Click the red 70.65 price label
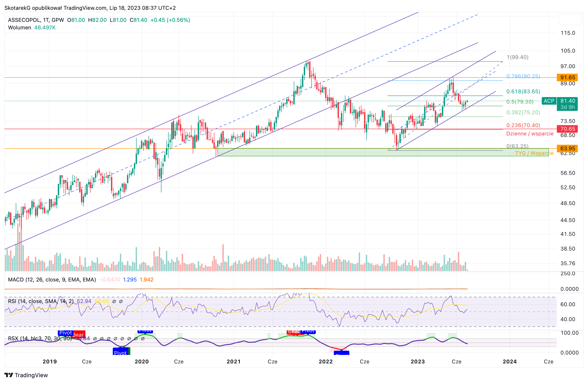 (x=567, y=129)
